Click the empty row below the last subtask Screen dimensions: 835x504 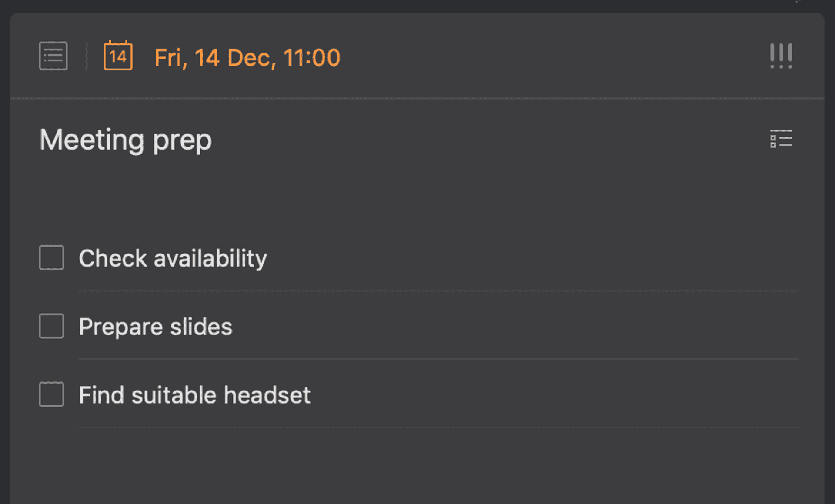click(x=391, y=461)
